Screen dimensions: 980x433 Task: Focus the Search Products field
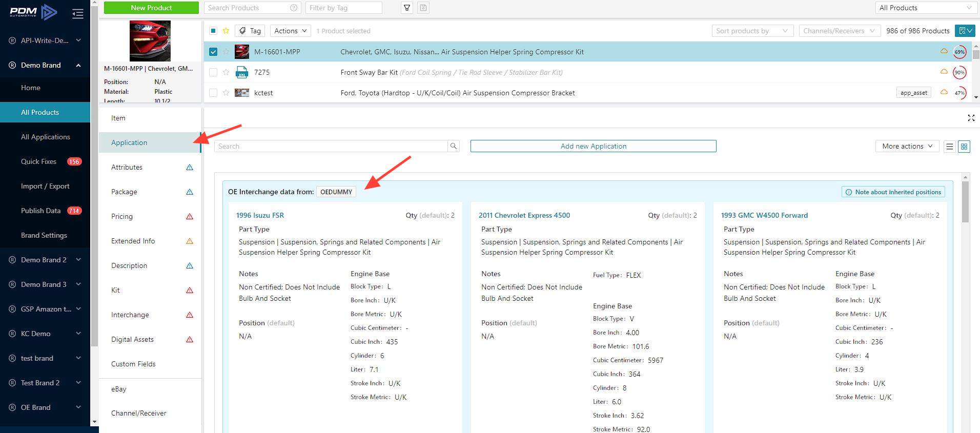[253, 8]
